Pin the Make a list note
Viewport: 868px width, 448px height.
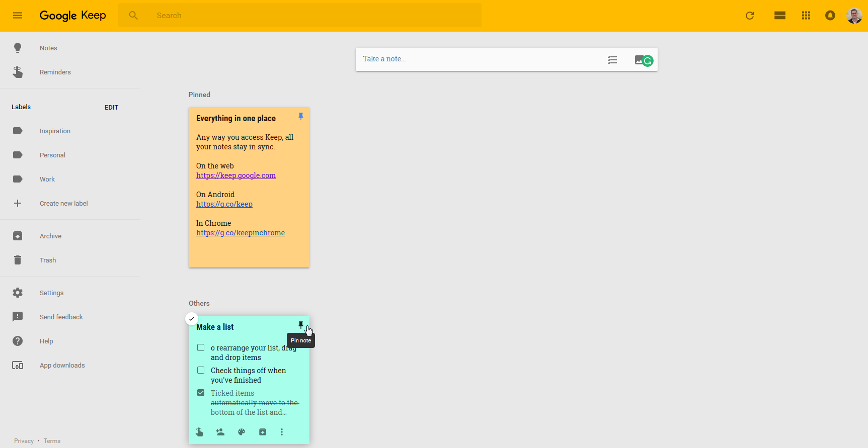[301, 325]
